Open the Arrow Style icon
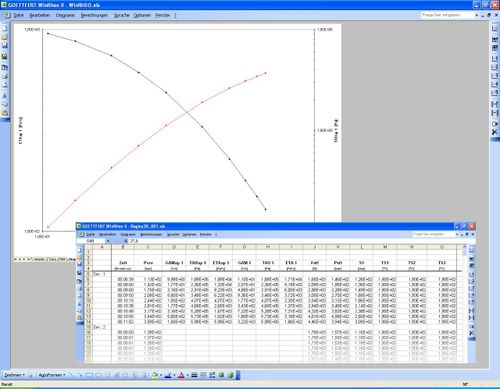The width and height of the screenshot is (500, 389). pyautogui.click(x=212, y=375)
